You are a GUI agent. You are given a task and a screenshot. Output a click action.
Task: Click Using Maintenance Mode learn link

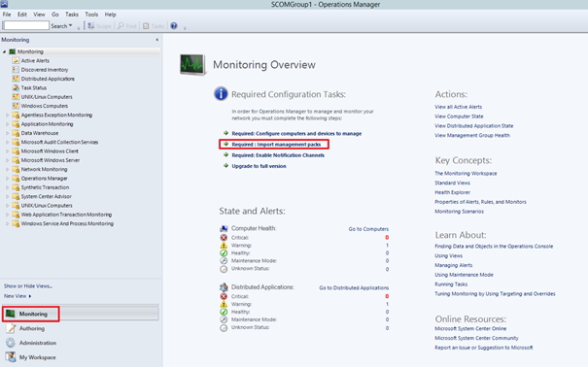(464, 275)
